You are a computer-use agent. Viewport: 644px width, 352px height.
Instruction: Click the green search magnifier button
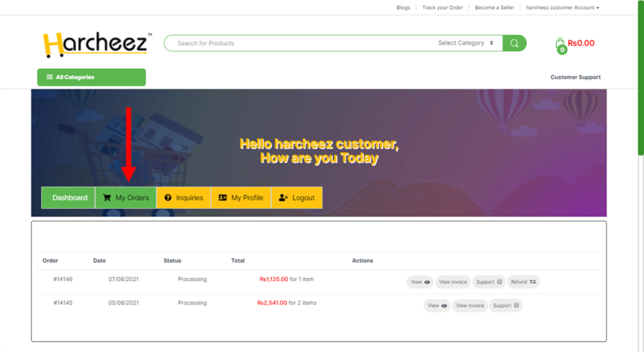coord(514,43)
